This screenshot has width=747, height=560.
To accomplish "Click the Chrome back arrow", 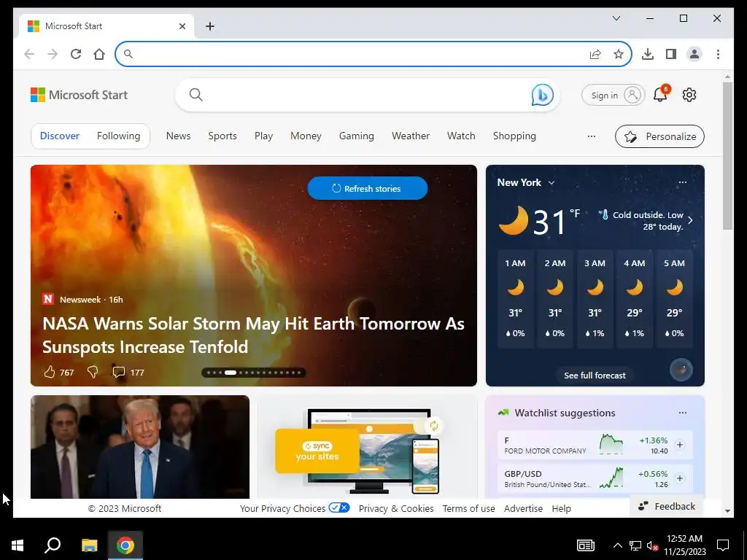I will [29, 54].
